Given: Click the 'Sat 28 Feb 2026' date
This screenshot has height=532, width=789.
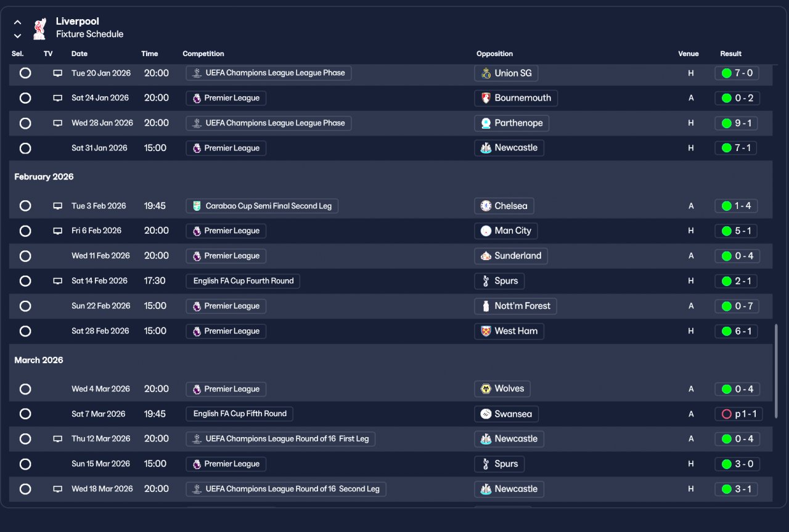Looking at the screenshot, I should (x=100, y=331).
